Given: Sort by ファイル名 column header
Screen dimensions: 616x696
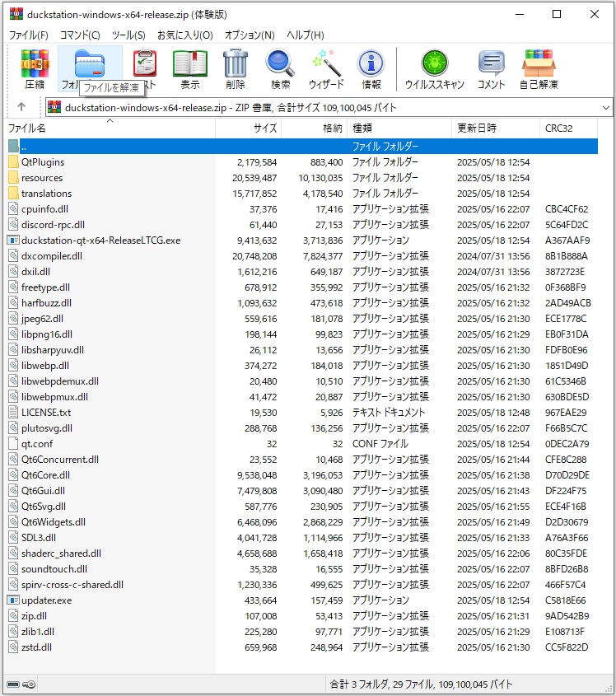Looking at the screenshot, I should click(x=110, y=128).
